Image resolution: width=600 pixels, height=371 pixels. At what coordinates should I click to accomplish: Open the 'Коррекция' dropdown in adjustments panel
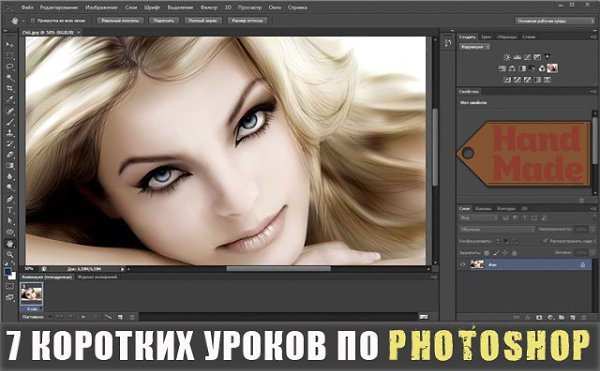point(474,47)
